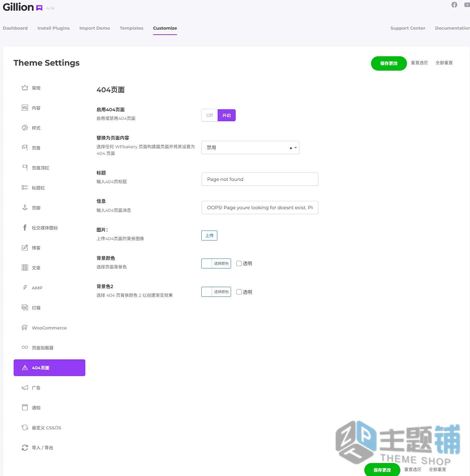The image size is (470, 476).
Task: Click the top 保存更改 save button
Action: (389, 63)
